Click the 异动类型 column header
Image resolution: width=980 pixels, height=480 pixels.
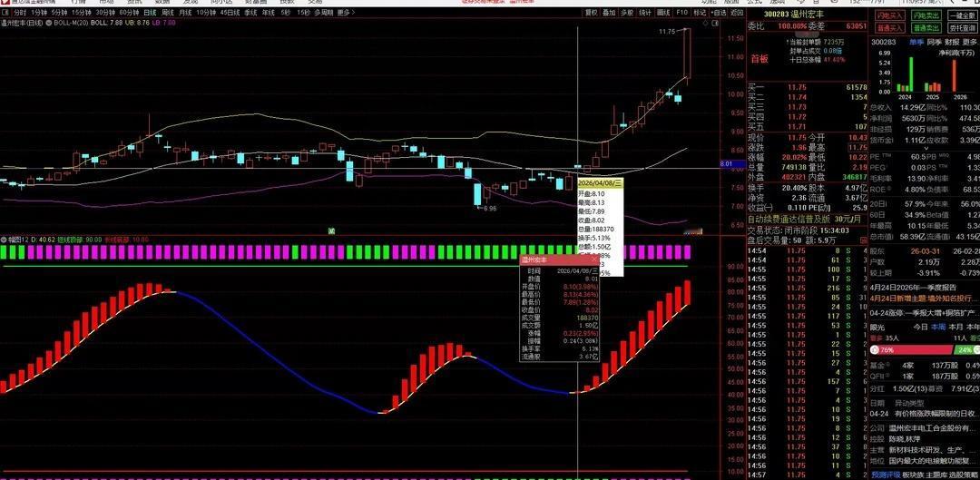click(909, 403)
